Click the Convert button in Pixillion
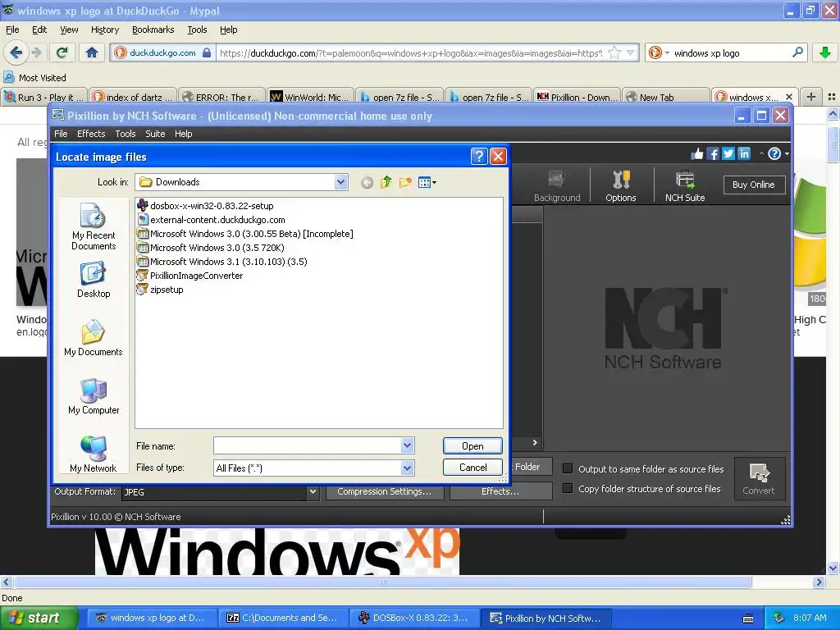This screenshot has width=840, height=630. pyautogui.click(x=759, y=478)
